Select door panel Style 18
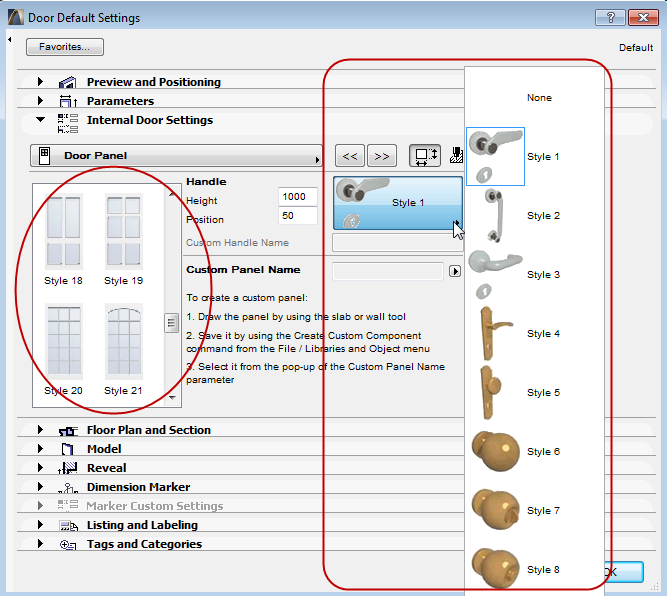The image size is (667, 596). [63, 239]
